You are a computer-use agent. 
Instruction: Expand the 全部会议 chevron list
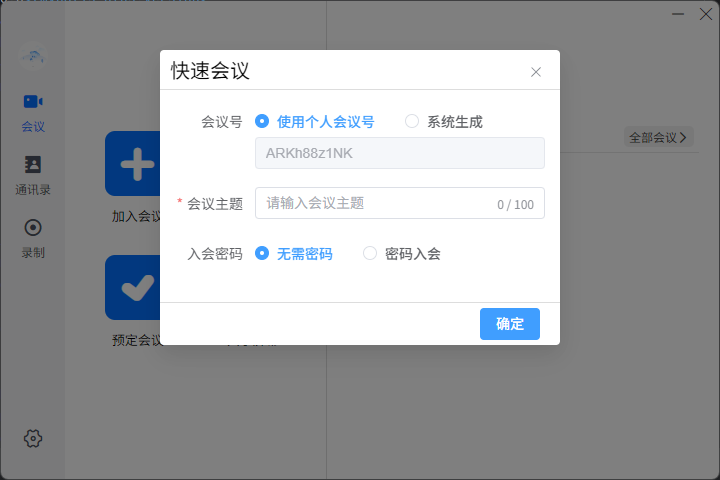coord(658,137)
